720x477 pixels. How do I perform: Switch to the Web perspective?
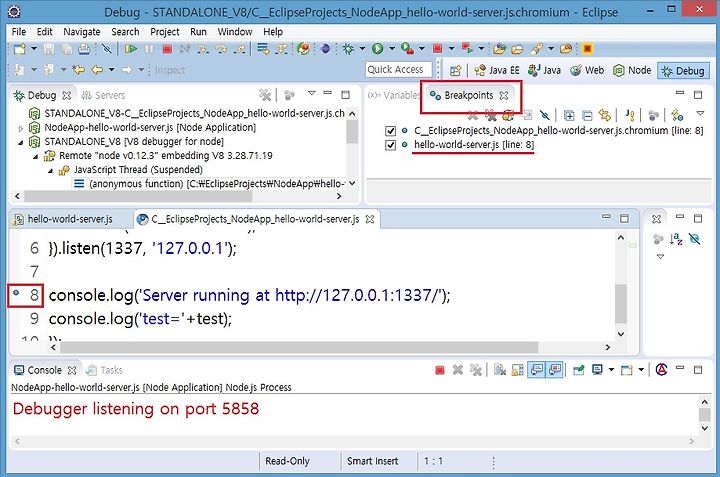[587, 70]
